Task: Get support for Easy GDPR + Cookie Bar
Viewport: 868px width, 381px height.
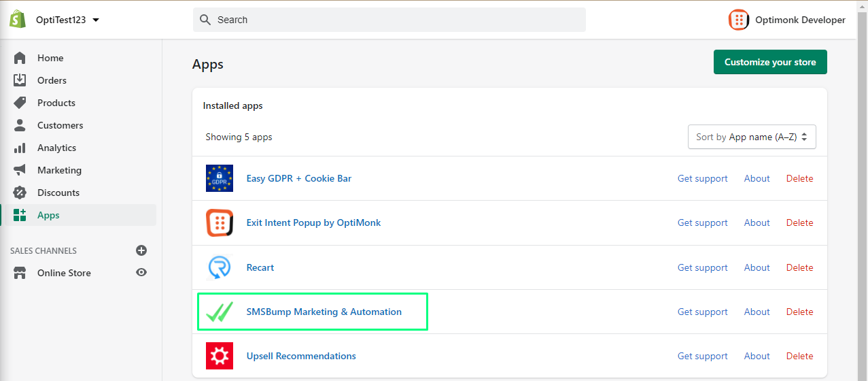Action: point(702,178)
